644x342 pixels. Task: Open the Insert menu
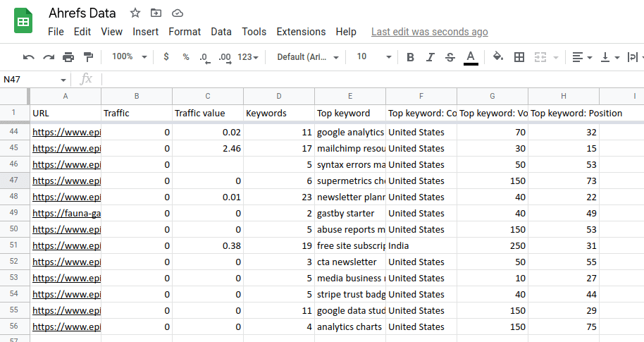145,32
